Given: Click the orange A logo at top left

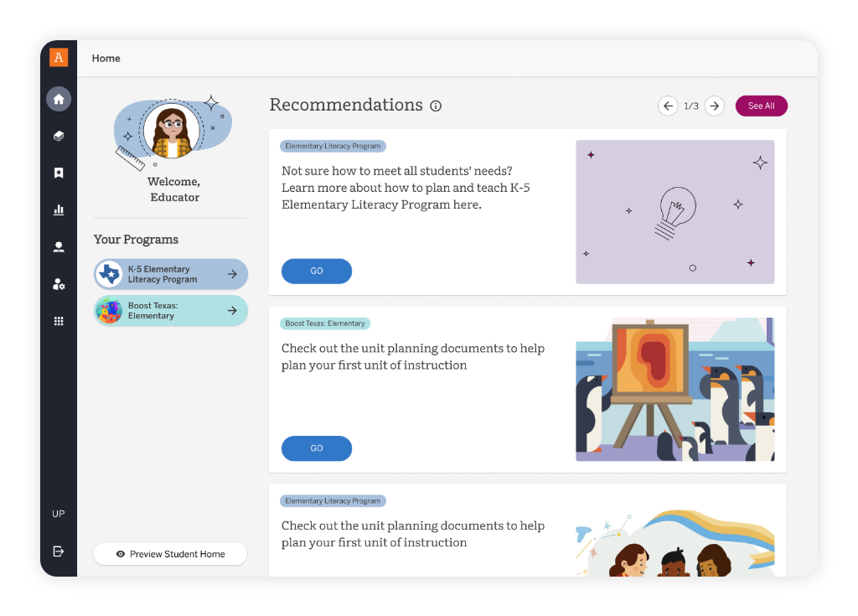Looking at the screenshot, I should (58, 58).
